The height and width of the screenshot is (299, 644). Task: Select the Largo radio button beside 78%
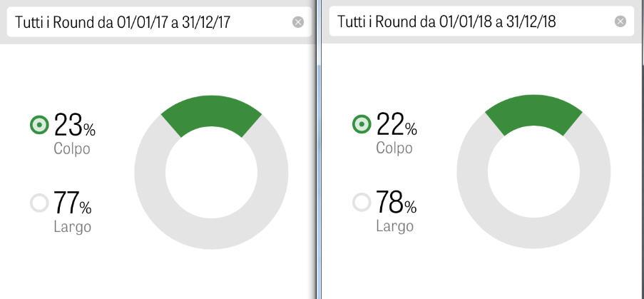point(362,203)
